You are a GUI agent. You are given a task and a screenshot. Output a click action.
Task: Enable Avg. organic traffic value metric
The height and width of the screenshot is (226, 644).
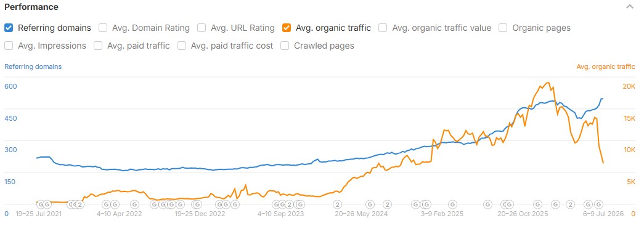tap(383, 28)
